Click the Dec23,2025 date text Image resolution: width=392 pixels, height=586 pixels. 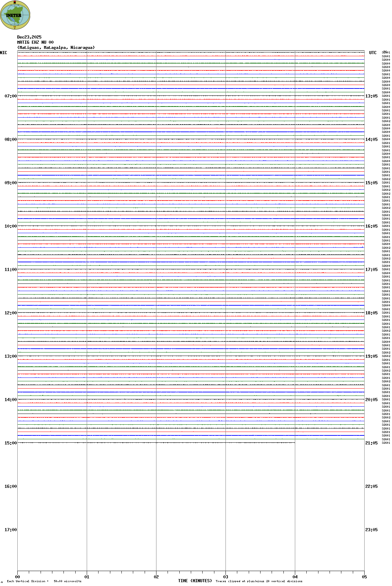[29, 37]
